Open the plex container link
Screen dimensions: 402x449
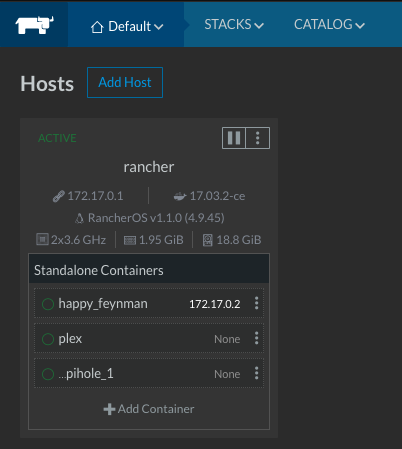(70, 339)
